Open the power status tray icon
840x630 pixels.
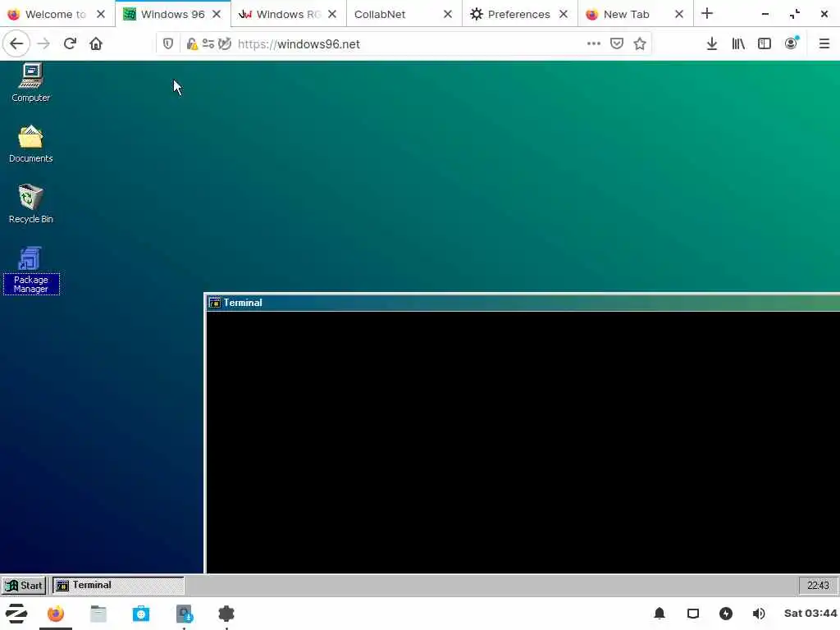pyautogui.click(x=726, y=614)
